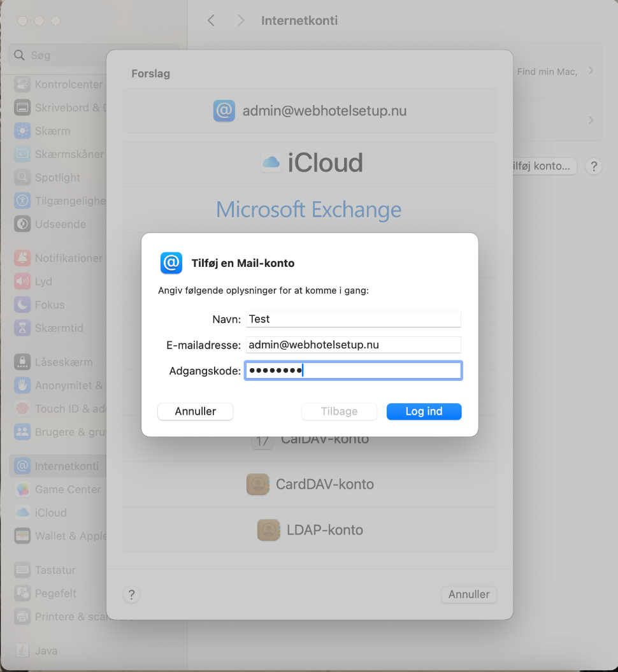Click the Log ind button
Viewport: 618px width, 672px height.
(424, 411)
